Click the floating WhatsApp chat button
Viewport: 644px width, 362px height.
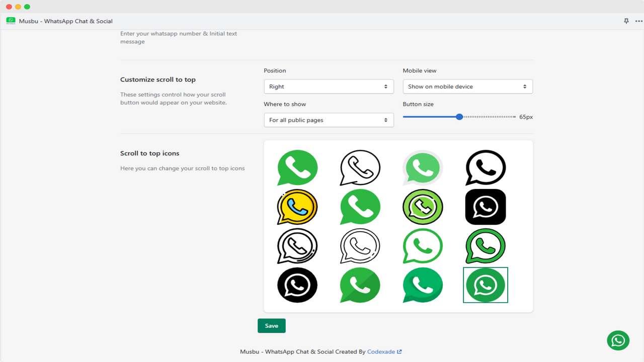tap(618, 340)
